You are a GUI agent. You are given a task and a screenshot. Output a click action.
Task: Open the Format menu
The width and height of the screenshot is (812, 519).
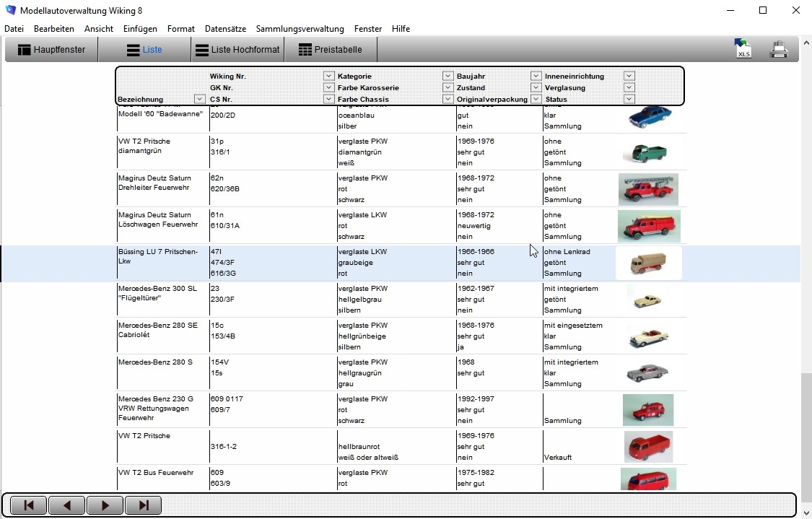(x=180, y=29)
